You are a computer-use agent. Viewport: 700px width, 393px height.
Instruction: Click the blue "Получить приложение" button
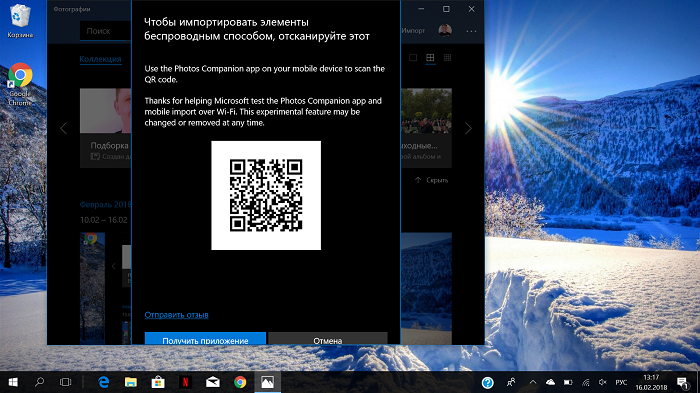(205, 338)
